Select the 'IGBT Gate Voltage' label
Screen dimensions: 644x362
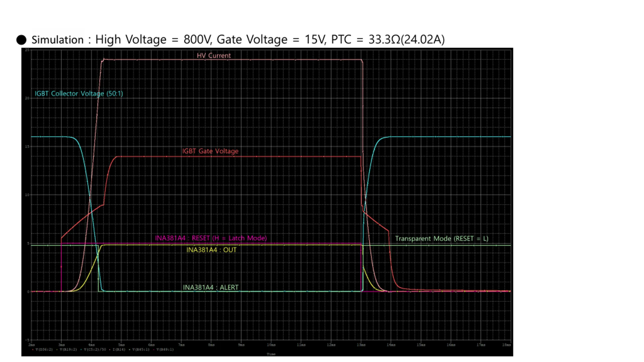click(x=210, y=151)
